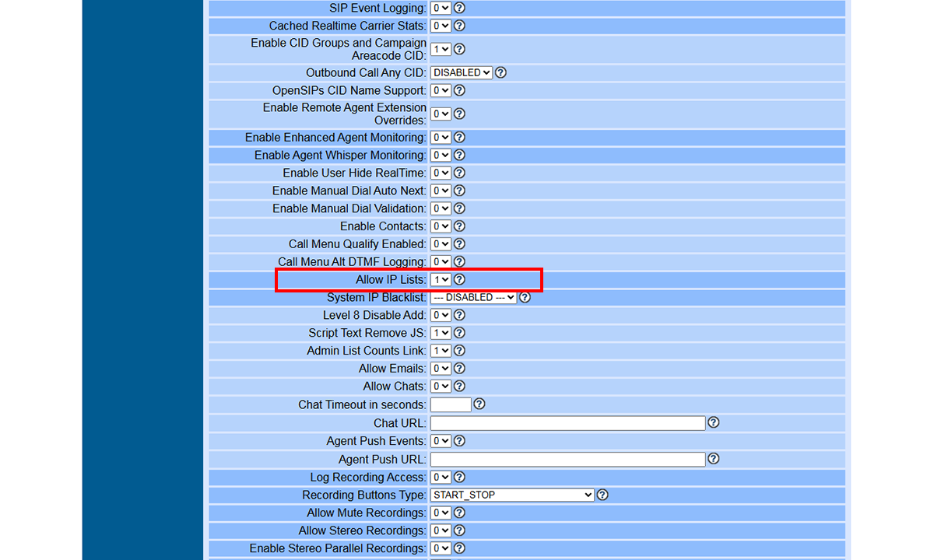Open Script Text Remove JS dropdown
Image resolution: width=934 pixels, height=560 pixels.
point(441,333)
